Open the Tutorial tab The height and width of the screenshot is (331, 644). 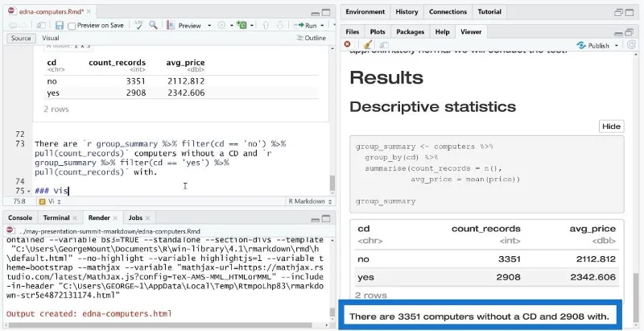[489, 12]
